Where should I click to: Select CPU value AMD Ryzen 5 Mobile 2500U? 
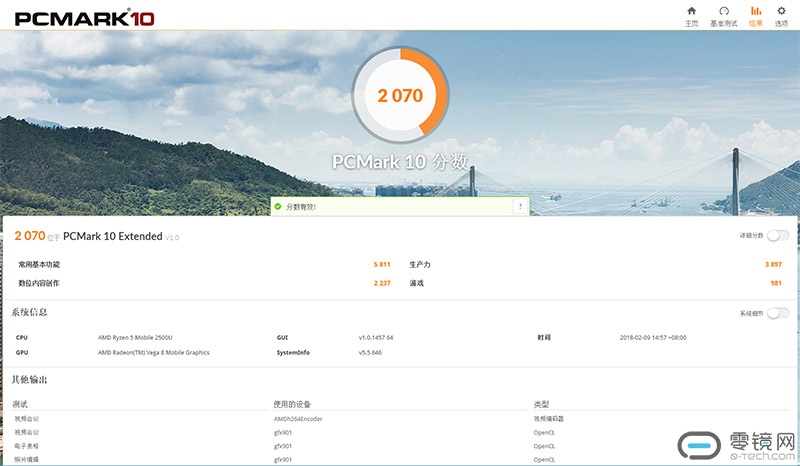(x=135, y=337)
